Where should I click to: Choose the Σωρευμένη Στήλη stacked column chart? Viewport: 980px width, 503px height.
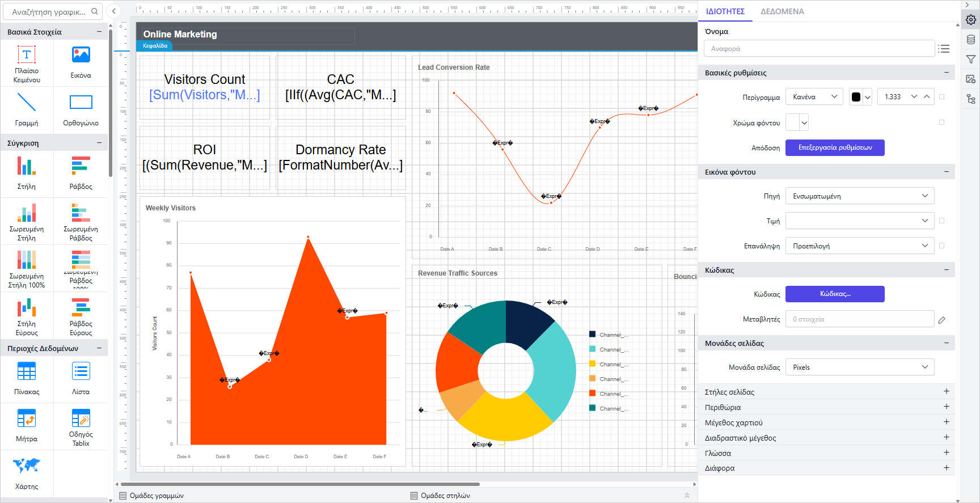click(27, 221)
